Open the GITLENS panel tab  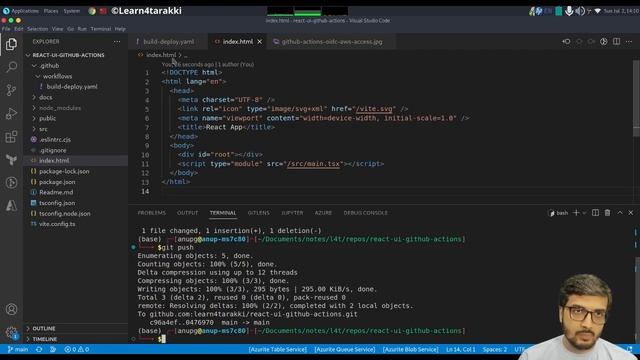tap(258, 213)
